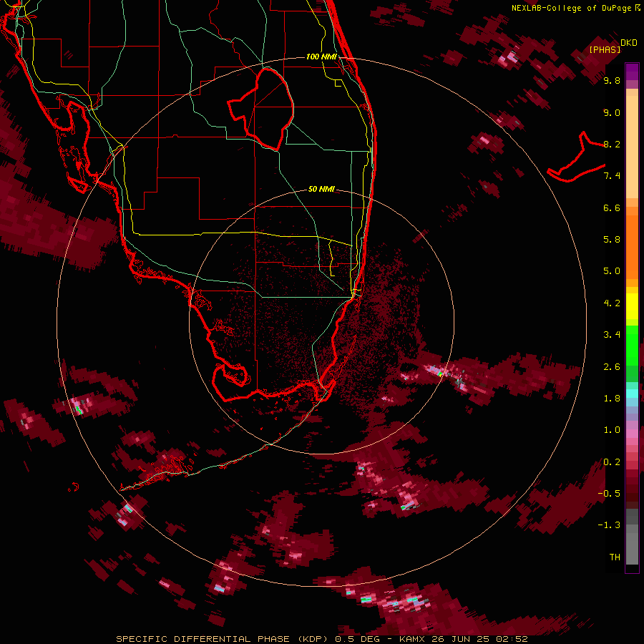Click the purple swatch at the top of the color bar
The height and width of the screenshot is (644, 644).
click(632, 72)
